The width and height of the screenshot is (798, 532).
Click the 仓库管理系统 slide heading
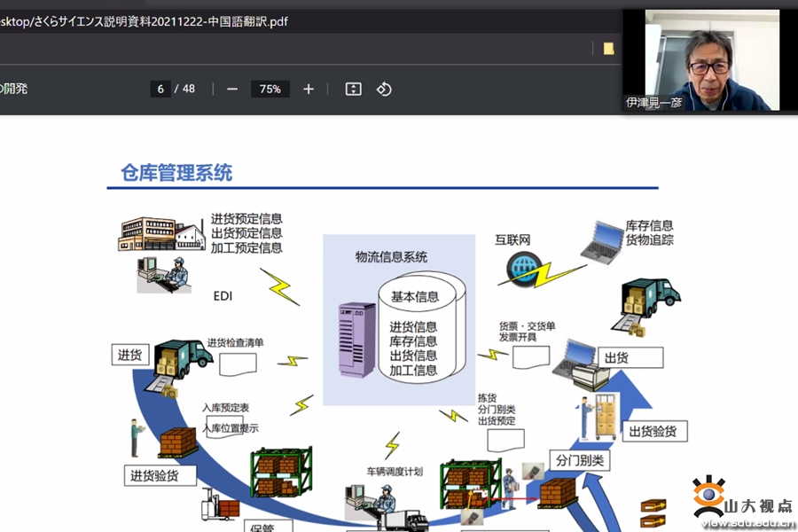(176, 172)
